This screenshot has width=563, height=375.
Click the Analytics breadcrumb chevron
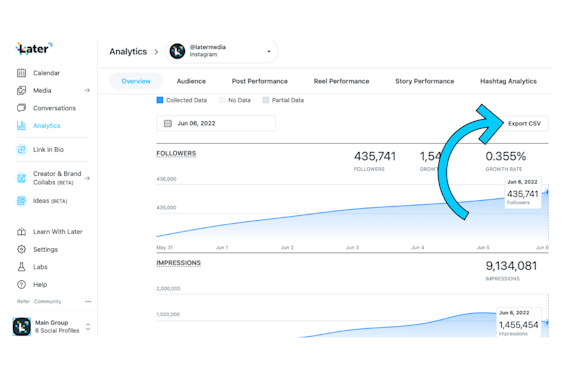point(156,52)
